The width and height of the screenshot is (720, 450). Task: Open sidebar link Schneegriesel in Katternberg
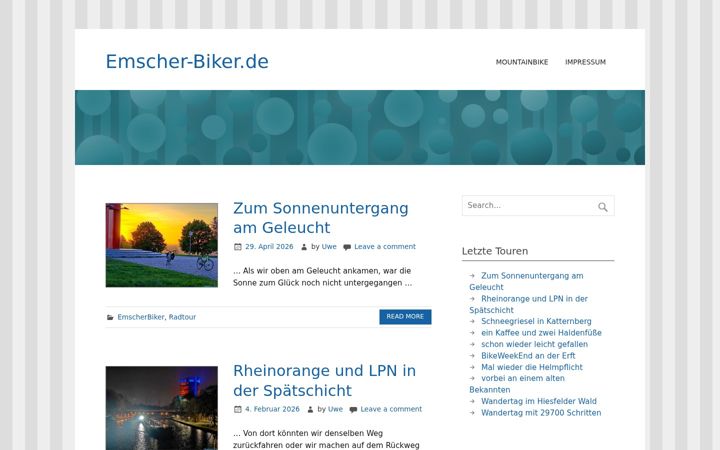(536, 321)
